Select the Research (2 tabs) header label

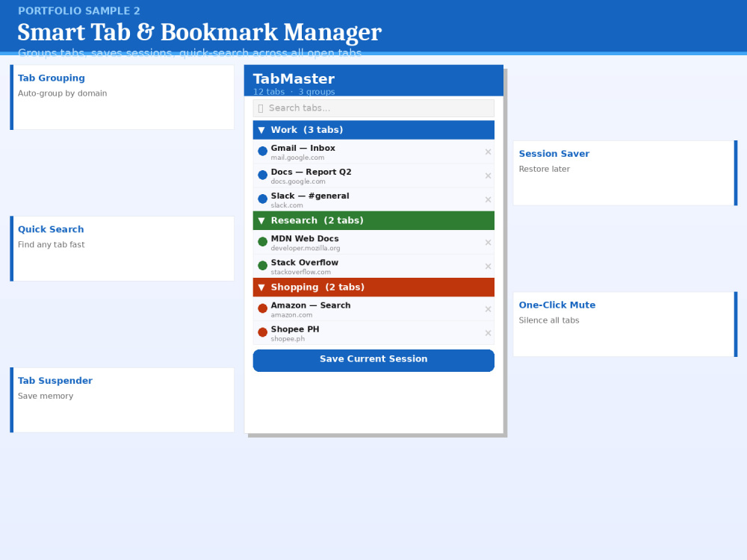coord(317,220)
